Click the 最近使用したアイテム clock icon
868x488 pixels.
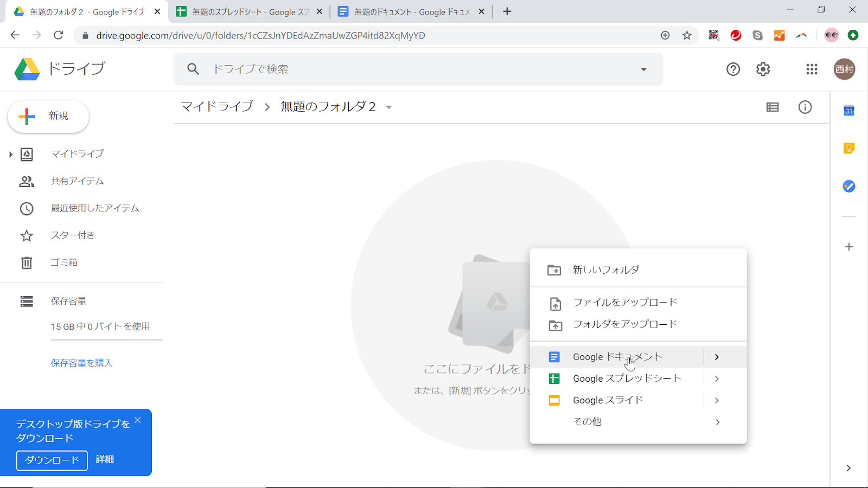coord(27,208)
